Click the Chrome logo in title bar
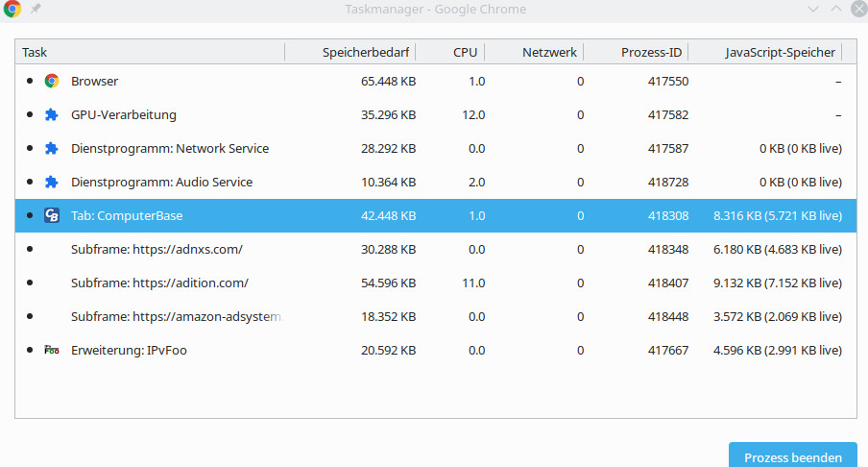This screenshot has height=467, width=868. click(12, 9)
